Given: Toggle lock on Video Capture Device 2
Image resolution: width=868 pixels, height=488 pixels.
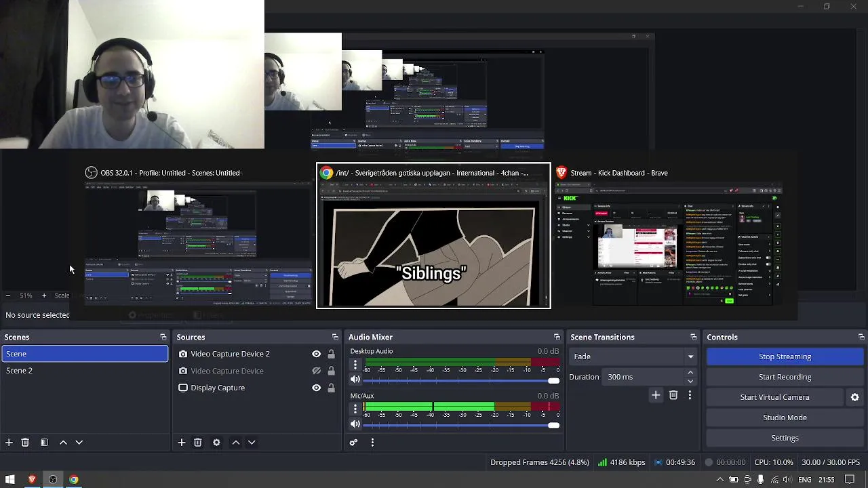Looking at the screenshot, I should [331, 354].
